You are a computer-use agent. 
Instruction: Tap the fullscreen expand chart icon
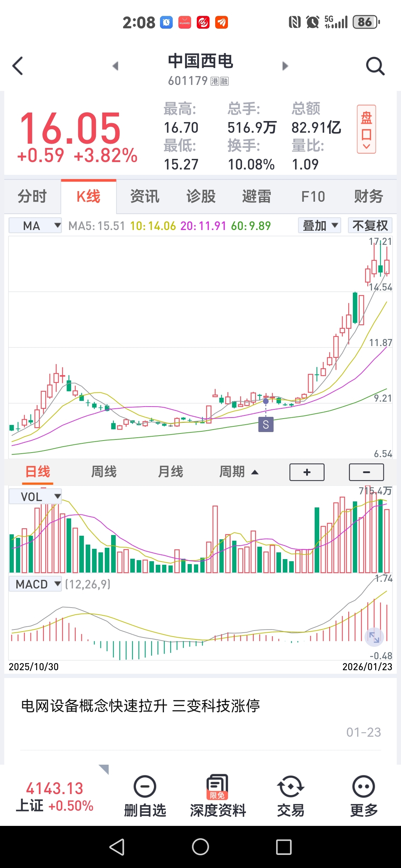click(374, 637)
